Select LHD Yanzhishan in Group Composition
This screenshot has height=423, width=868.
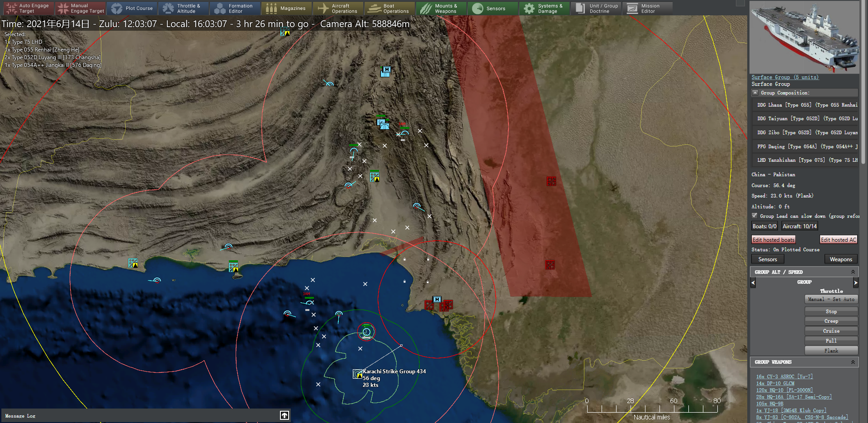tap(805, 160)
